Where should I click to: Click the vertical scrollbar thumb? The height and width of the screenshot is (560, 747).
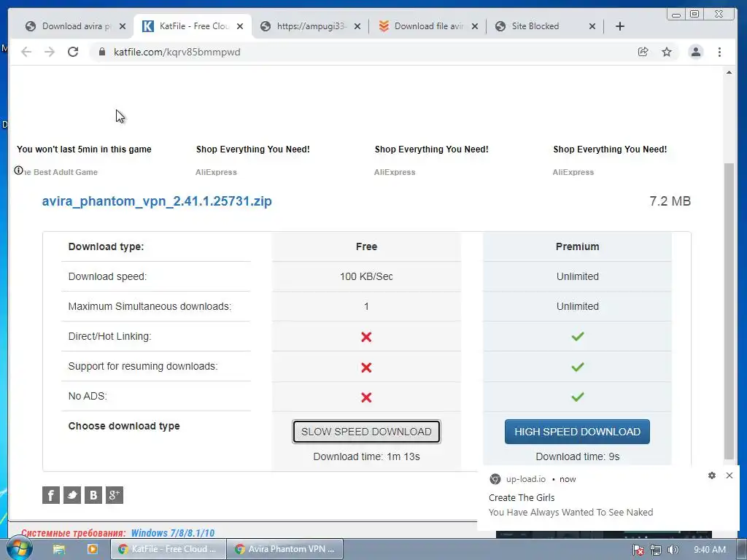(x=729, y=311)
